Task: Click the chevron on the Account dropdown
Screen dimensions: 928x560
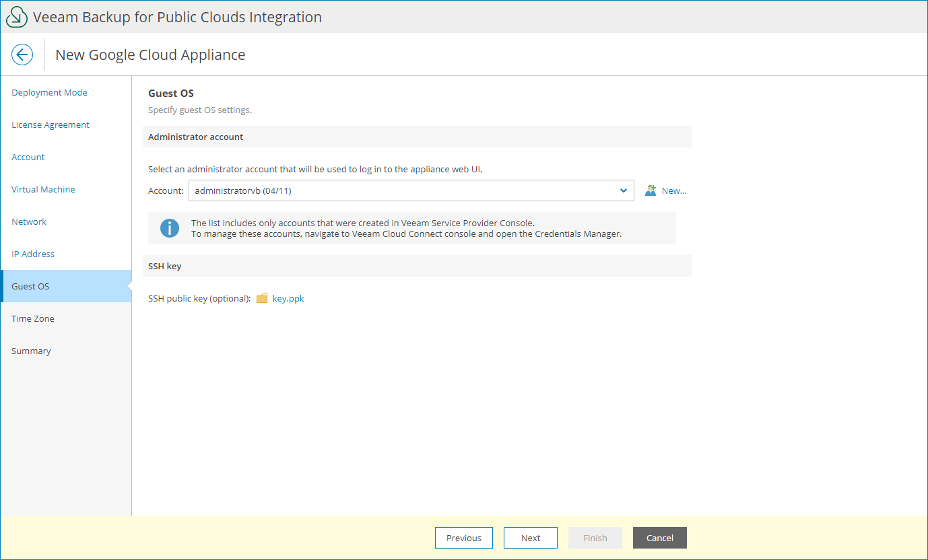Action: [x=623, y=190]
